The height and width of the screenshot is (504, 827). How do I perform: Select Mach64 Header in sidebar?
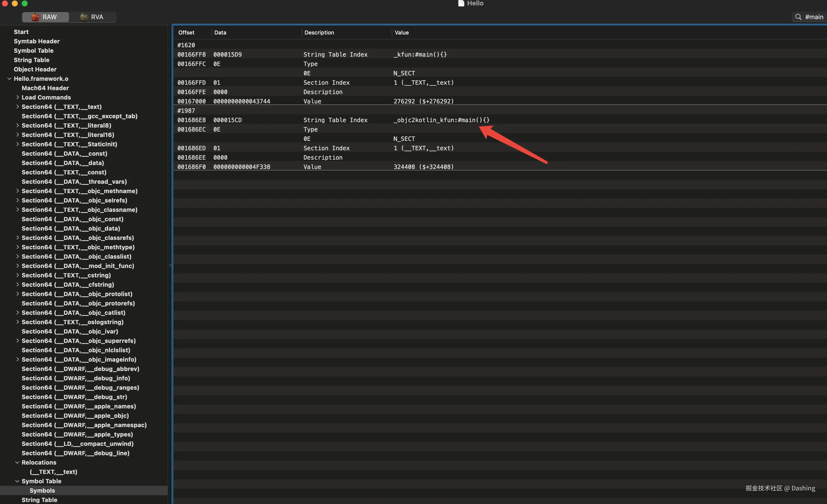pos(45,88)
